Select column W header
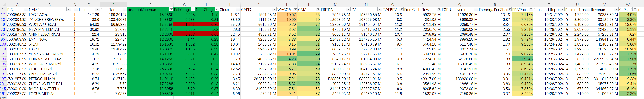 [x=627, y=5]
